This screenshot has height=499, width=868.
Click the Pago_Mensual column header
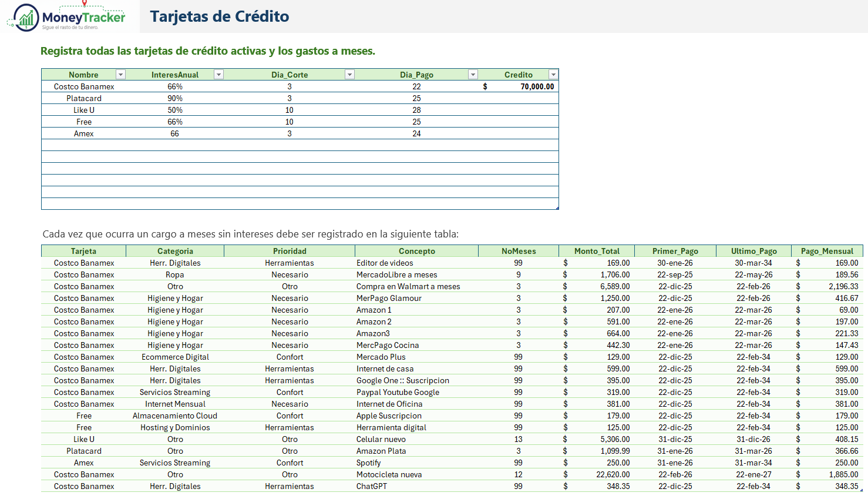click(x=826, y=251)
